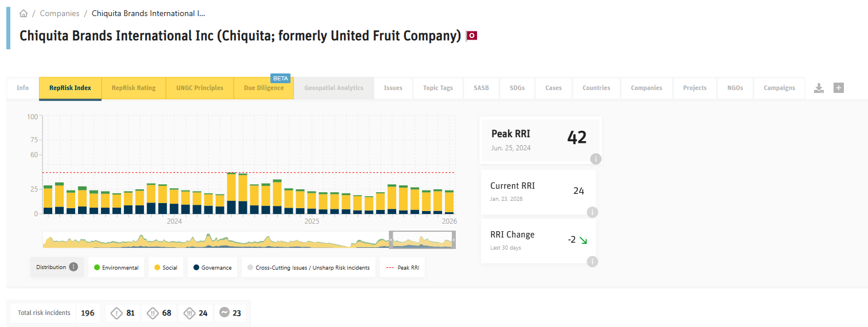The width and height of the screenshot is (868, 327).
Task: Click the home breadcrumb icon
Action: pyautogui.click(x=24, y=13)
